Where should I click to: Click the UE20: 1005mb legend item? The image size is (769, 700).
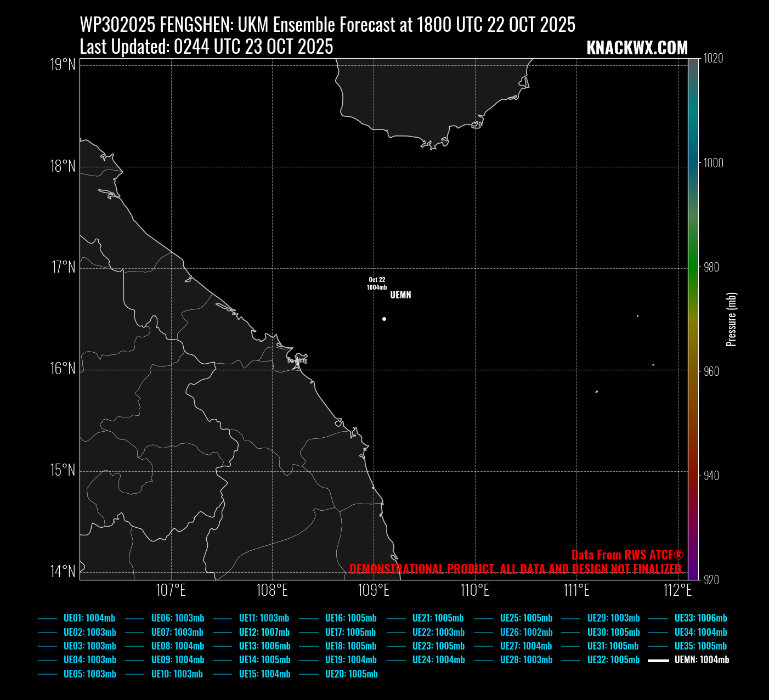click(351, 674)
